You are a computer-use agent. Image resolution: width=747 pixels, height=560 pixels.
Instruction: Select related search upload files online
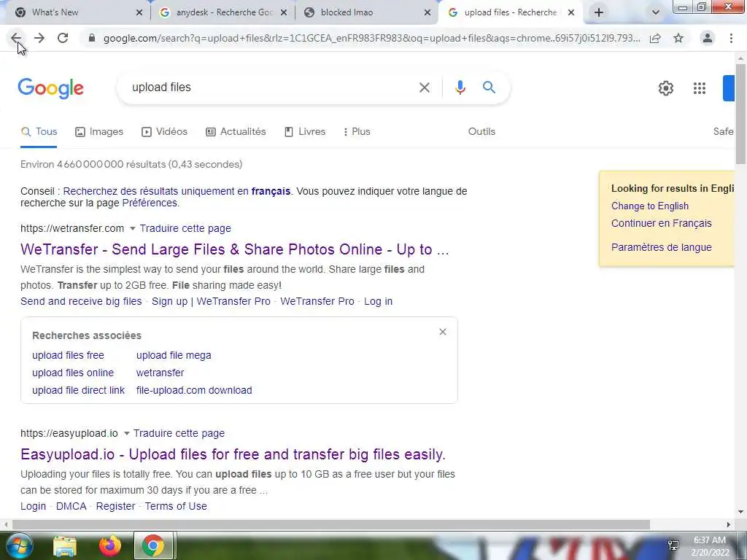[73, 373]
